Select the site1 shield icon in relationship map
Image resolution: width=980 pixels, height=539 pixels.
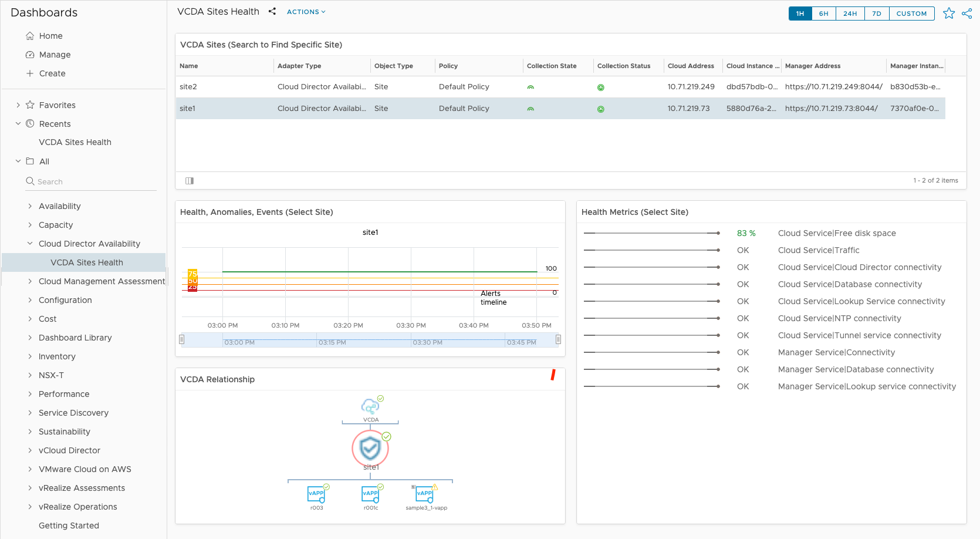370,449
